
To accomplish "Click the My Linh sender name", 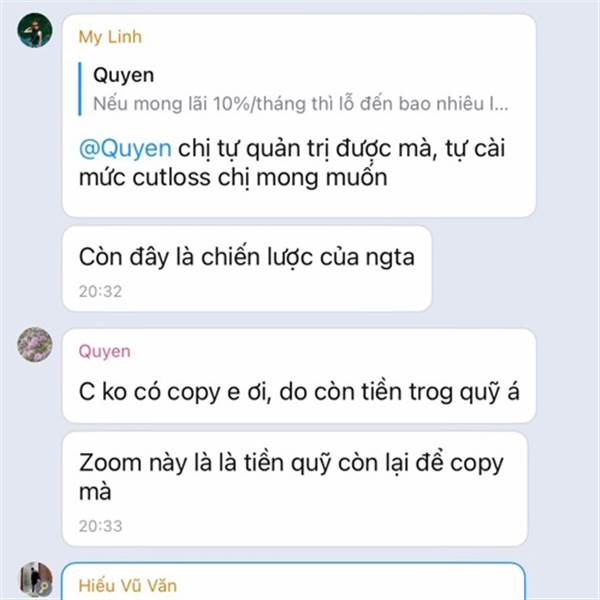I will pyautogui.click(x=110, y=37).
